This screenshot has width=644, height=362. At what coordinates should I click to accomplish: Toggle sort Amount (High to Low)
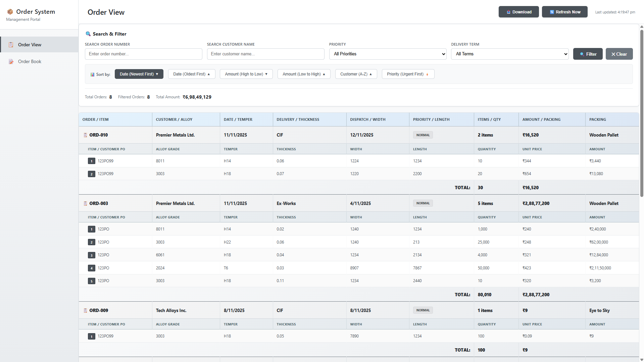tap(246, 74)
